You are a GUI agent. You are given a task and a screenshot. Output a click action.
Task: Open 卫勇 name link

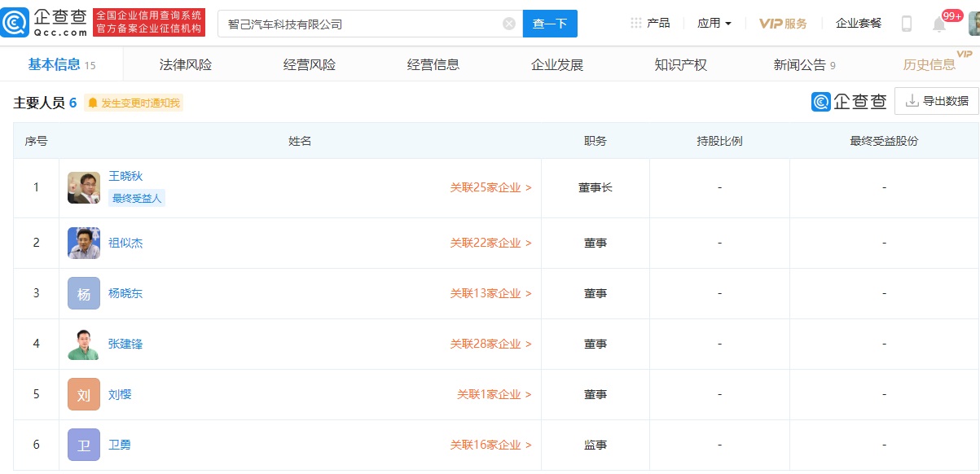point(120,445)
